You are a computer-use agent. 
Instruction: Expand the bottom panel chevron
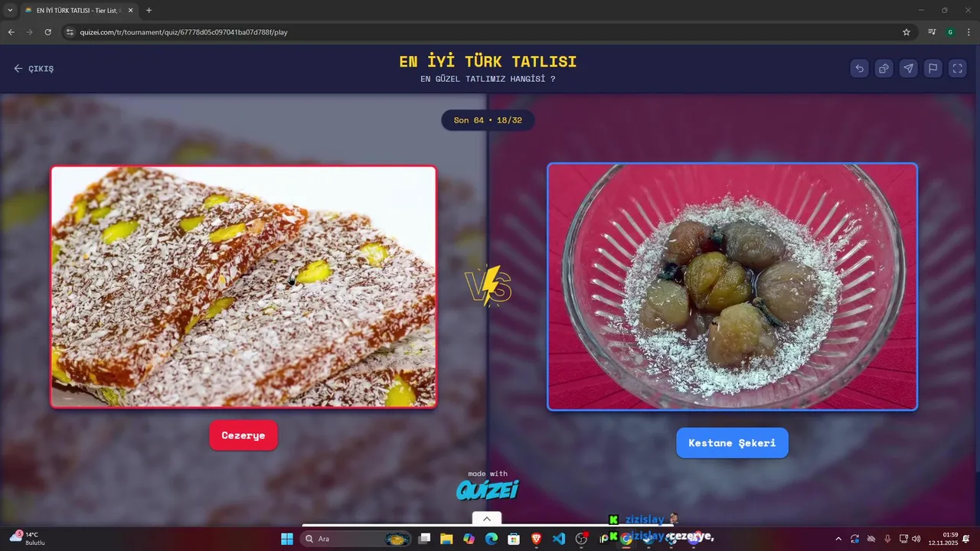pos(486,519)
